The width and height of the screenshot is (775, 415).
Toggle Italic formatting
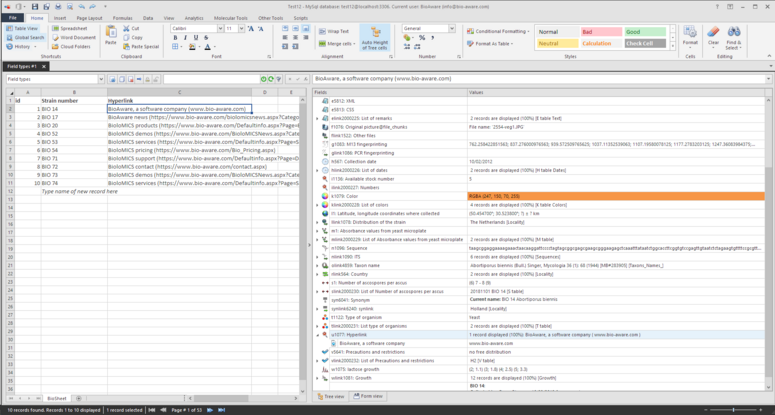(185, 38)
